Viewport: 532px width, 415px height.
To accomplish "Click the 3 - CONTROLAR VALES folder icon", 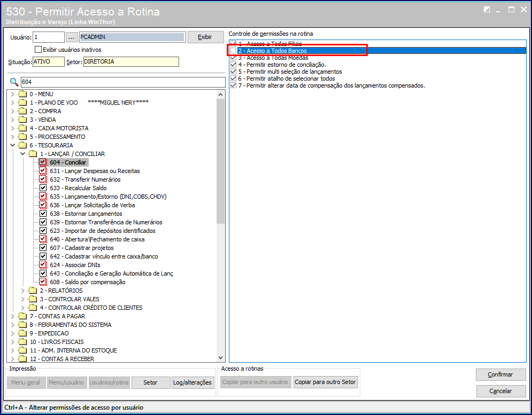I will click(33, 299).
